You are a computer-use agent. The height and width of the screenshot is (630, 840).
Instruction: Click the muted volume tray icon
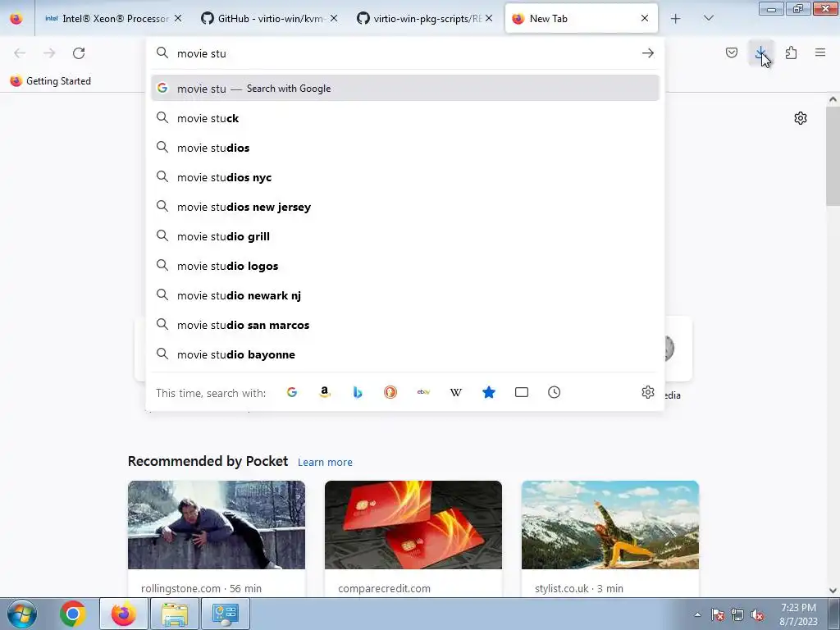tap(757, 615)
